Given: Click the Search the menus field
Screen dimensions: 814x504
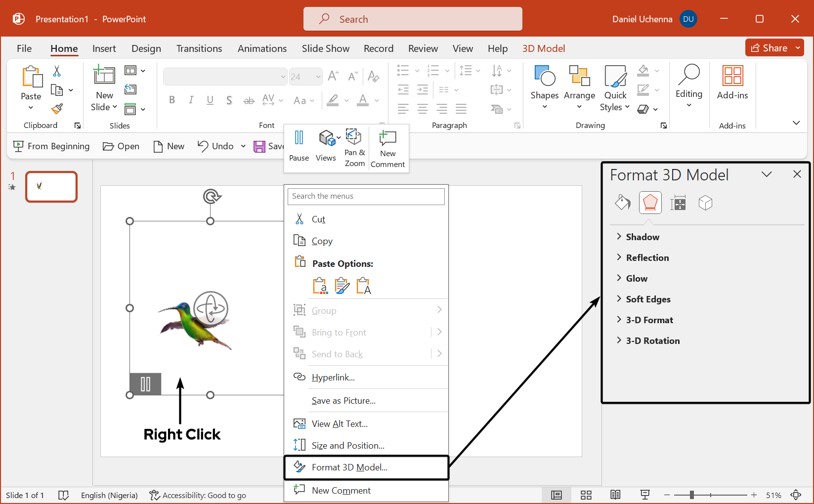Looking at the screenshot, I should [x=366, y=196].
